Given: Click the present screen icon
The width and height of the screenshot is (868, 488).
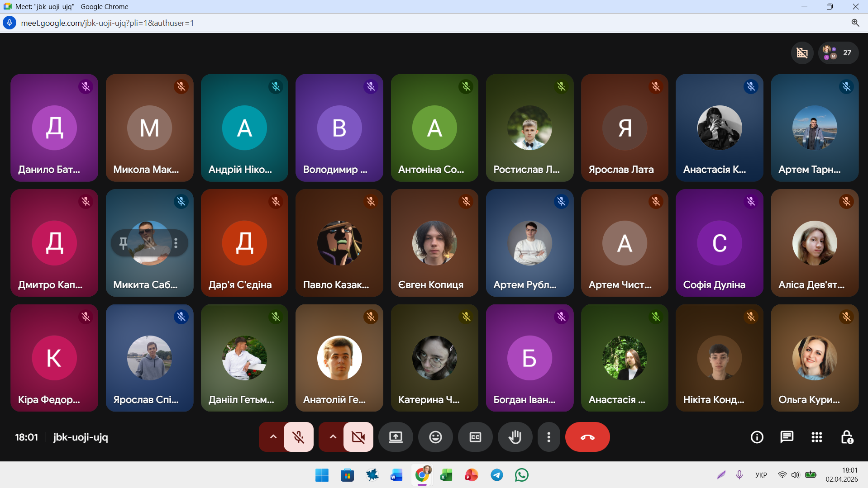Looking at the screenshot, I should (396, 437).
